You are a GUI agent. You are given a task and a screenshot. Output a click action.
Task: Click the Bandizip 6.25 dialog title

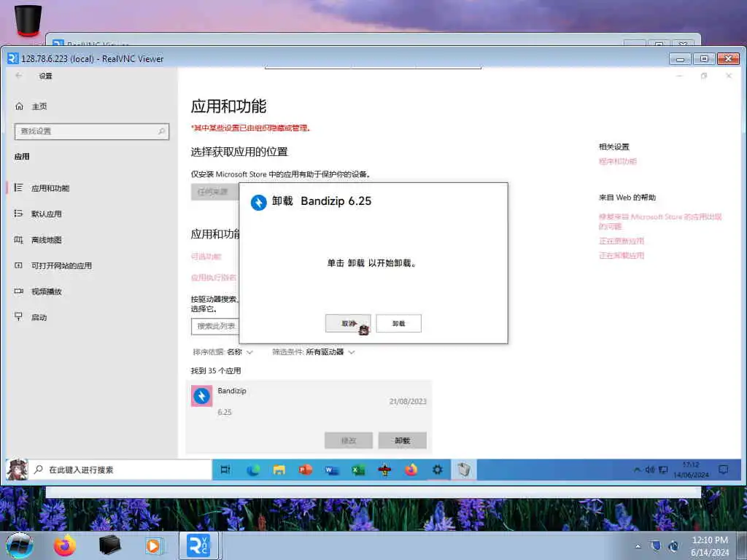pyautogui.click(x=322, y=201)
